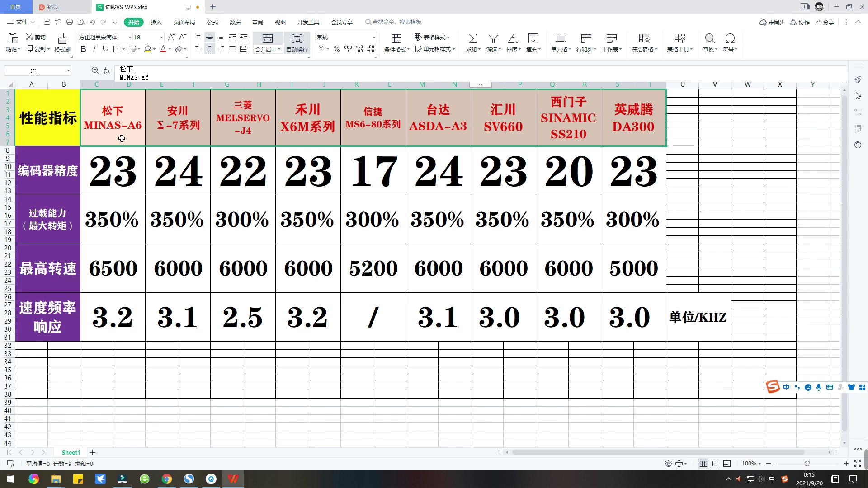Open the number format (常规) dropdown
The width and height of the screenshot is (868, 488).
[374, 38]
